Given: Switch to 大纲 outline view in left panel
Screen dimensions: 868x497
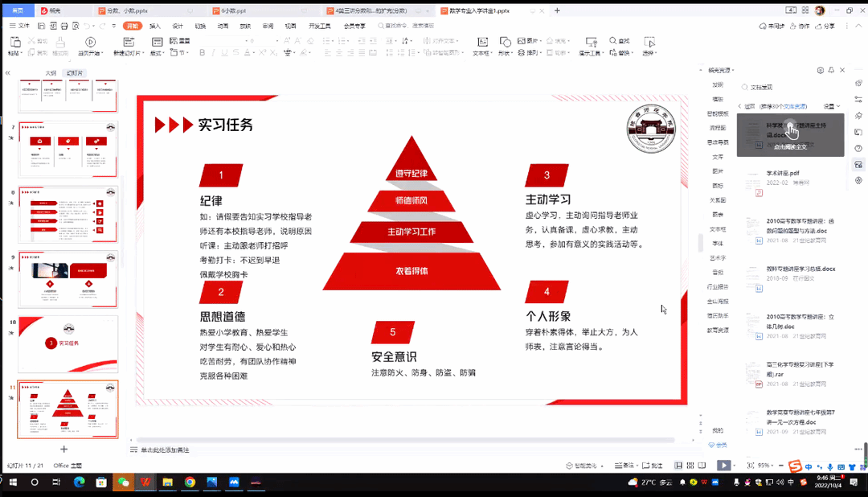Looking at the screenshot, I should click(x=51, y=73).
